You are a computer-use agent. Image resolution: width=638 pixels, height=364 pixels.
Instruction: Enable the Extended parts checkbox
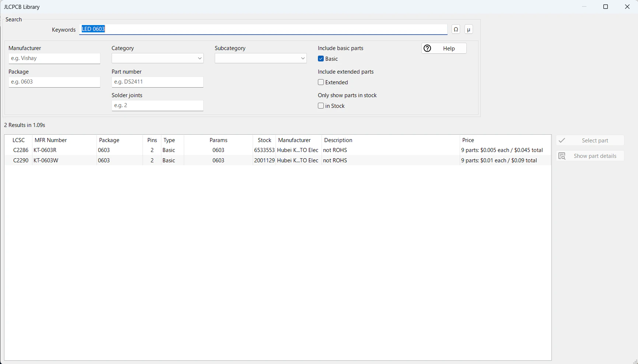click(321, 82)
